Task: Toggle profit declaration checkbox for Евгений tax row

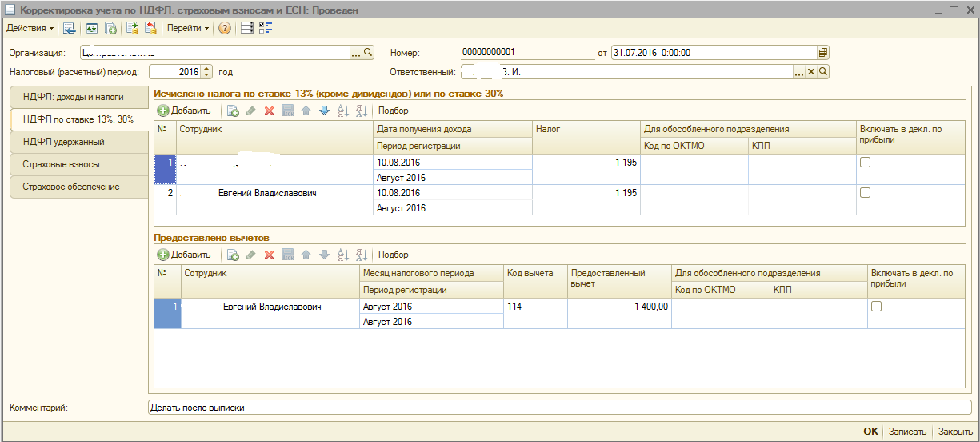Action: click(865, 193)
